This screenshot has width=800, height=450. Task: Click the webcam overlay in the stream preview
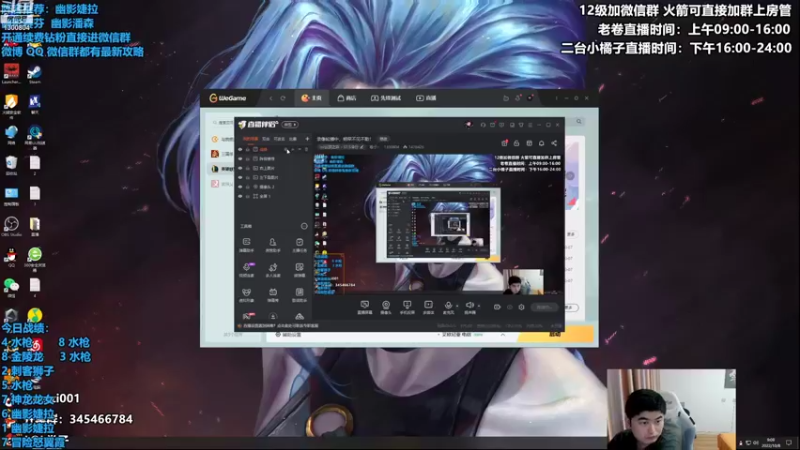(x=523, y=282)
